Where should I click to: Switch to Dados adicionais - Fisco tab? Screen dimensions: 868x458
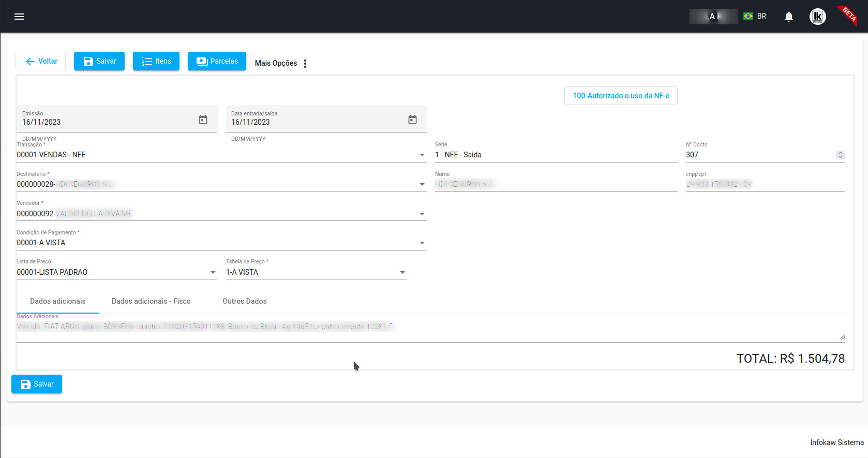[x=151, y=301]
